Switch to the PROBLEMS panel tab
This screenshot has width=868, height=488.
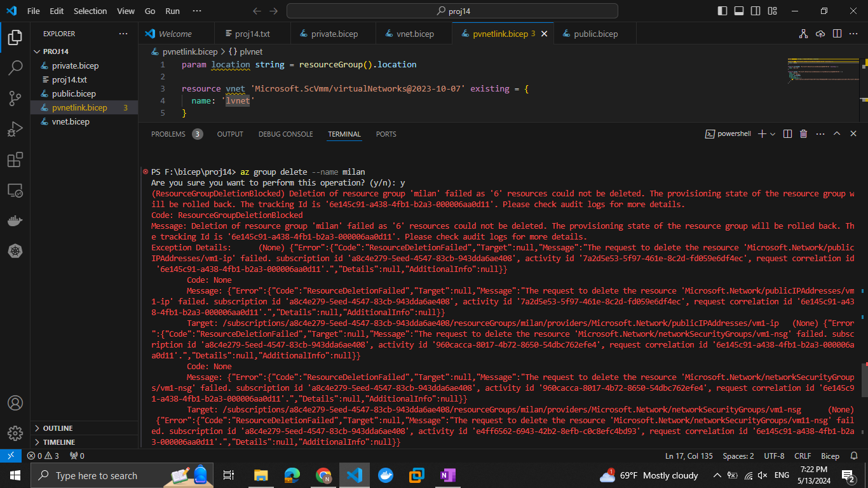tap(168, 134)
